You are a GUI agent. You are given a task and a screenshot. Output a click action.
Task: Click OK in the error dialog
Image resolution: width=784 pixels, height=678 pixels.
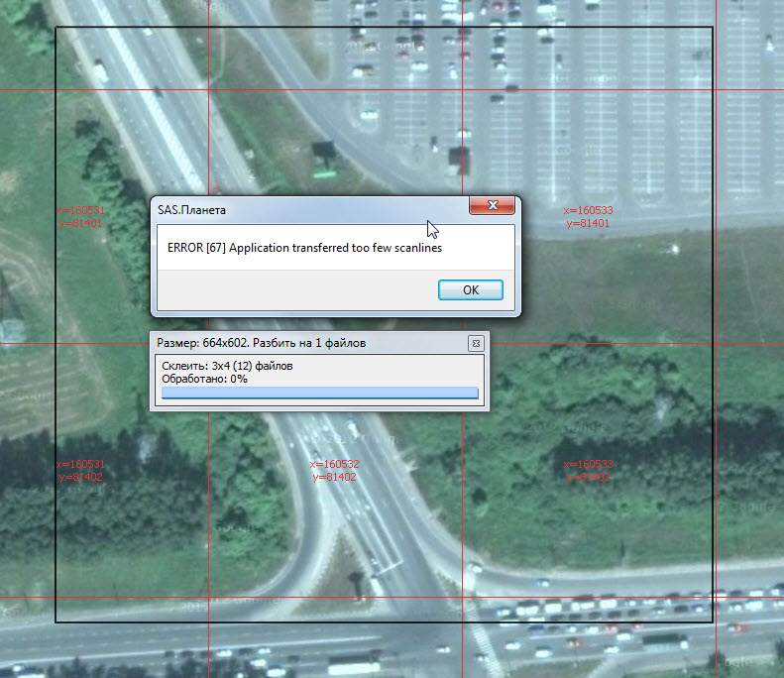pyautogui.click(x=470, y=289)
